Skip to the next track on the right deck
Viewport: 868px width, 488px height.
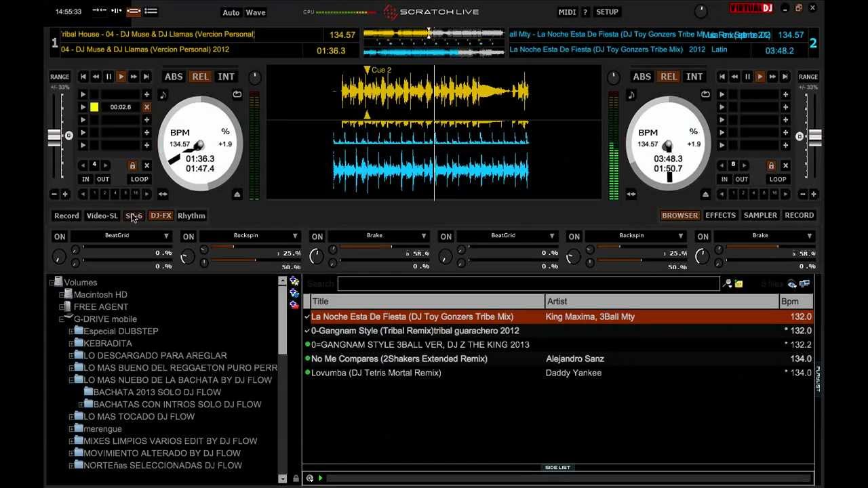tap(785, 77)
